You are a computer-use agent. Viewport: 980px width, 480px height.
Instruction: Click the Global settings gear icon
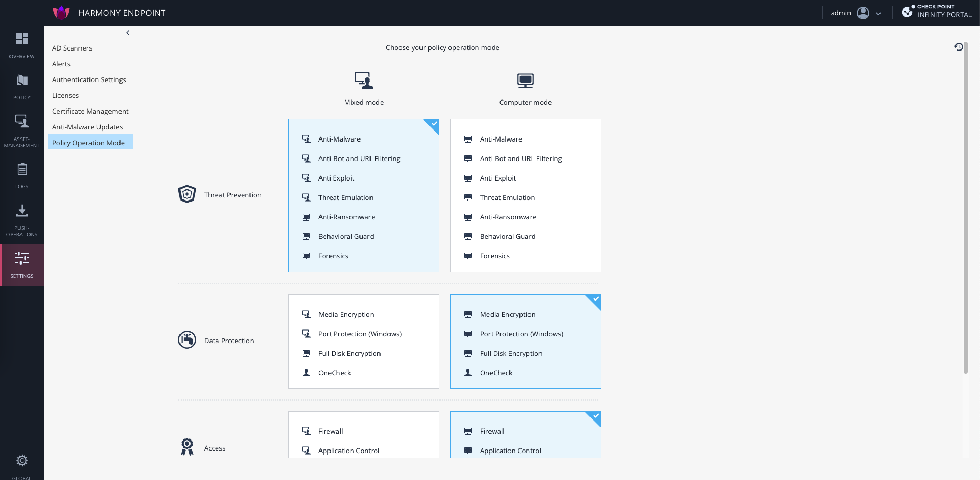point(22,461)
